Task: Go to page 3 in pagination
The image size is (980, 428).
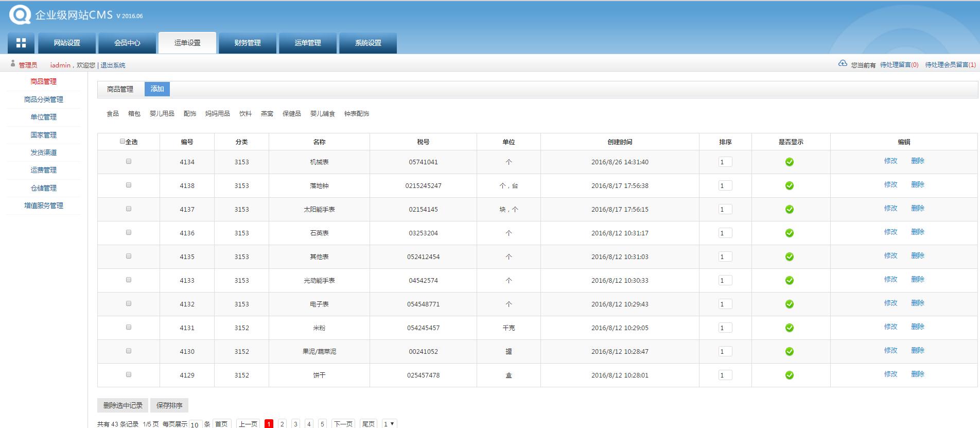Action: coord(295,424)
